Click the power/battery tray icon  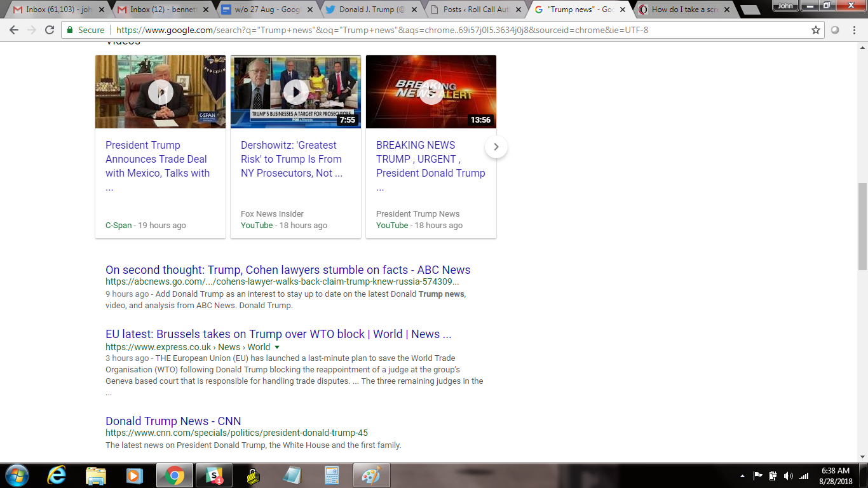point(773,476)
